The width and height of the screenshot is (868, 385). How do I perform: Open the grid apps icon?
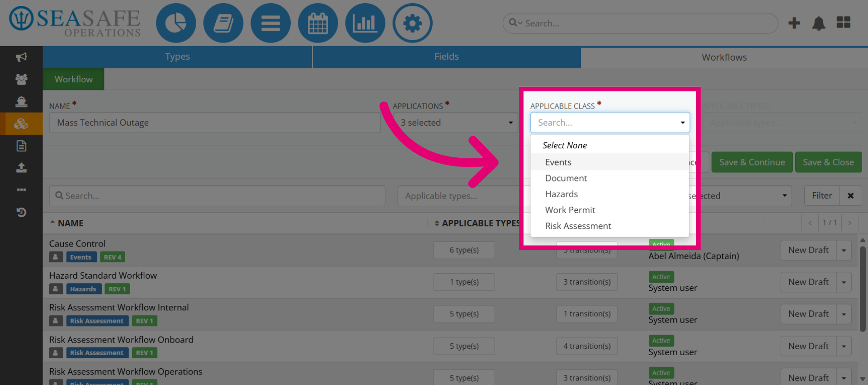click(844, 22)
